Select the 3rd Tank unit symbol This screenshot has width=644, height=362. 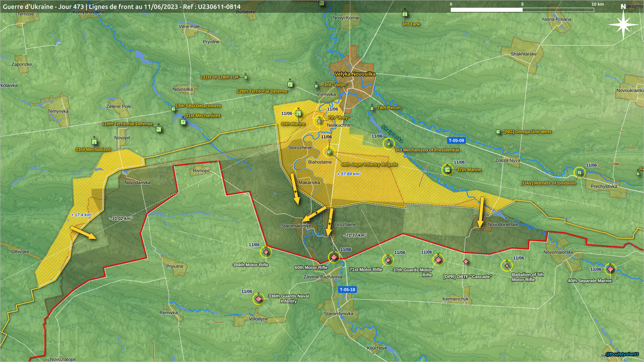click(x=405, y=14)
